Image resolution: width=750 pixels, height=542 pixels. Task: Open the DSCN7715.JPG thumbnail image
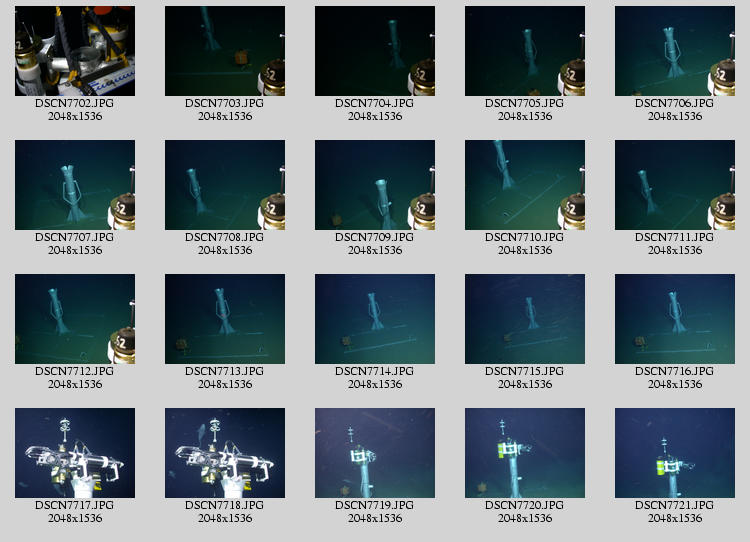[x=525, y=319]
